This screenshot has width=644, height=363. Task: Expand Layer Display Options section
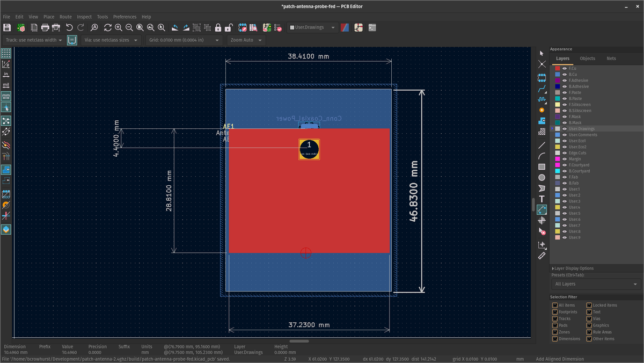[x=574, y=268]
